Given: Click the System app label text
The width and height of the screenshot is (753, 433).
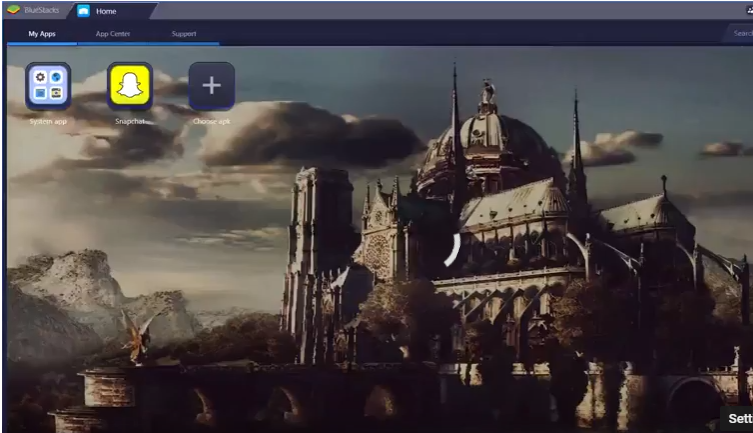Looking at the screenshot, I should click(x=48, y=121).
